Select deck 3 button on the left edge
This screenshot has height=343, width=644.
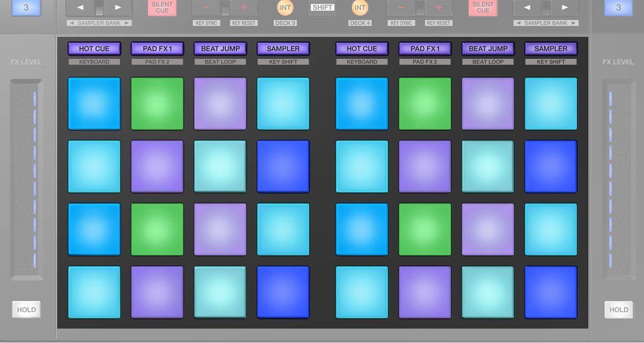[26, 8]
